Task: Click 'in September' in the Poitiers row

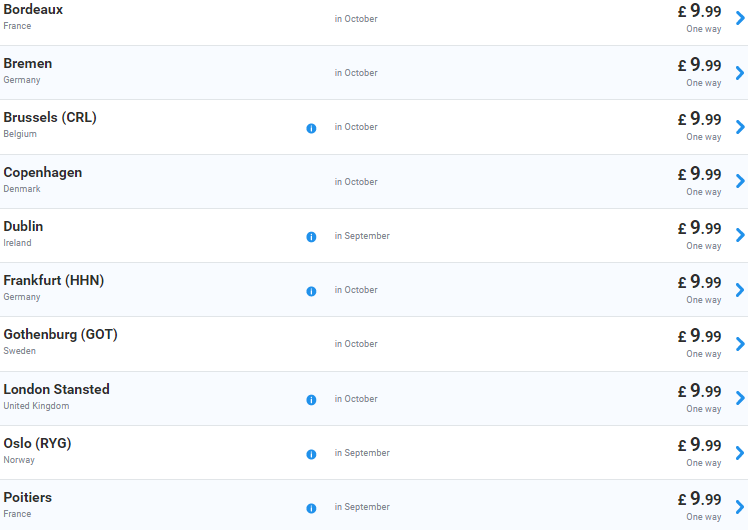Action: tap(362, 507)
